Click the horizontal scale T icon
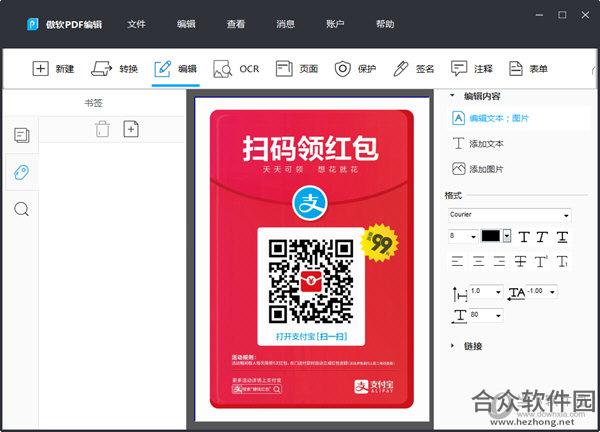This screenshot has width=600, height=432. click(460, 316)
